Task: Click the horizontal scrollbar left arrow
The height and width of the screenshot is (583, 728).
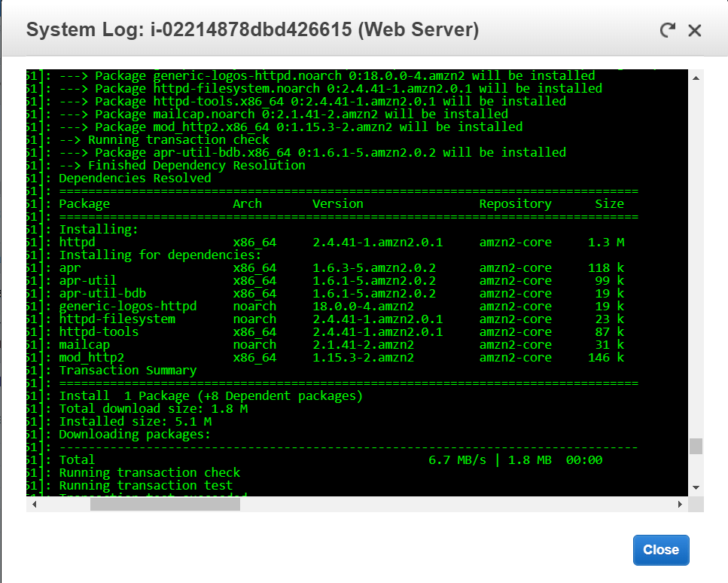Action: point(34,505)
